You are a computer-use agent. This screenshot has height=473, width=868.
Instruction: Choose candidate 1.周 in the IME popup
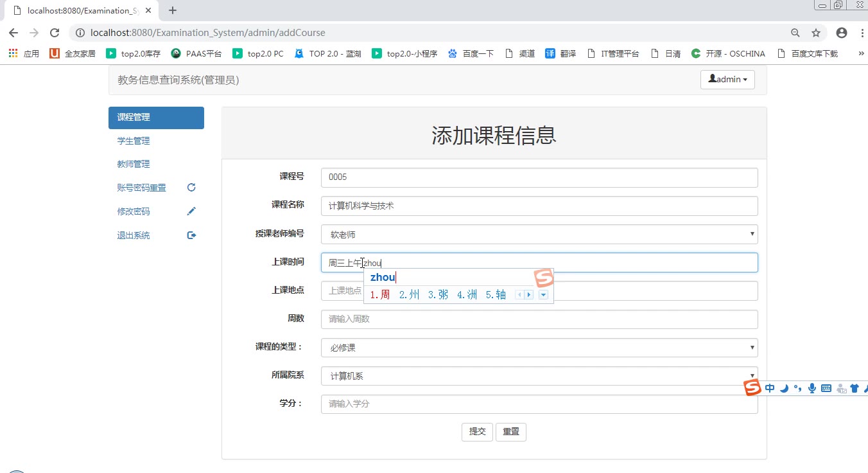coord(380,295)
